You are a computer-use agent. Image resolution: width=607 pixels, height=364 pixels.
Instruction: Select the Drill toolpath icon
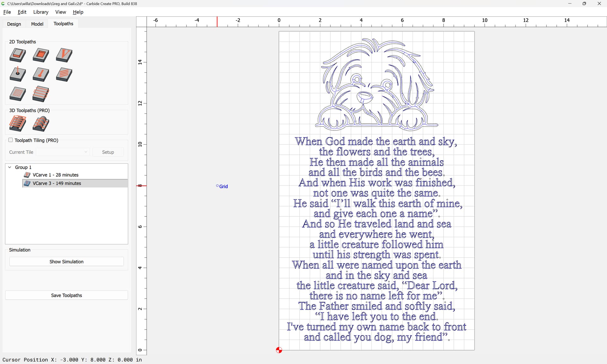click(18, 75)
